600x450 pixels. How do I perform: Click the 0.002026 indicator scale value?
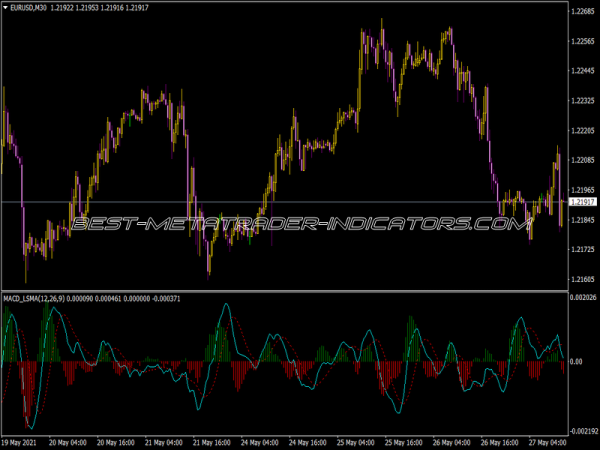click(583, 298)
